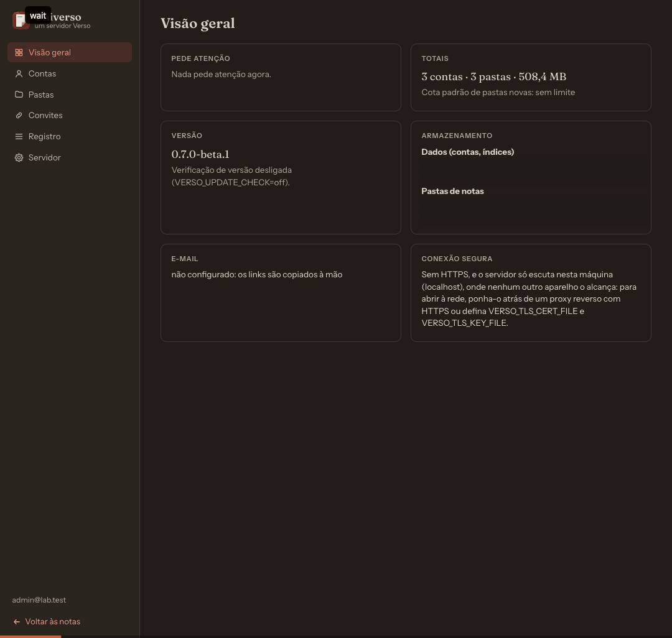
Task: Click the admin@lab.test account label
Action: point(39,600)
